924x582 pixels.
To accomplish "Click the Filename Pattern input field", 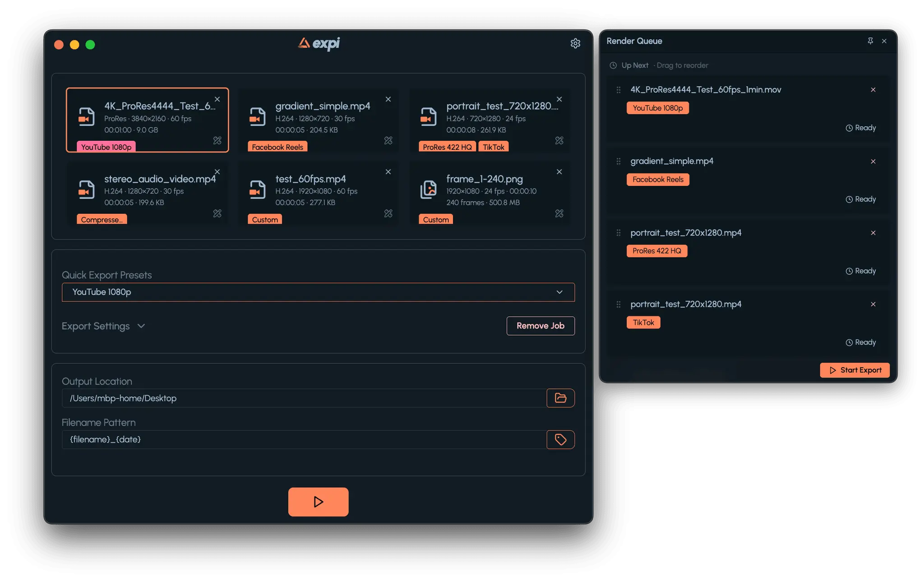I will click(304, 439).
